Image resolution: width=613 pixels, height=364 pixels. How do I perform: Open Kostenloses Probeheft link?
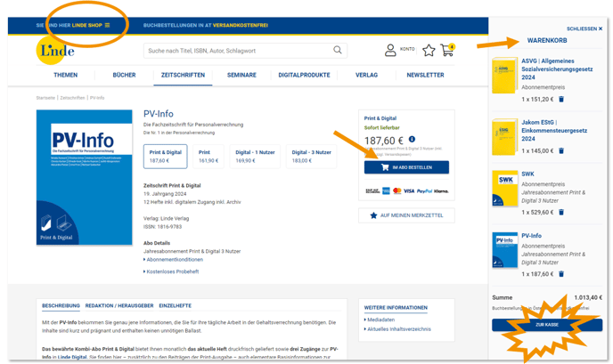tap(171, 271)
